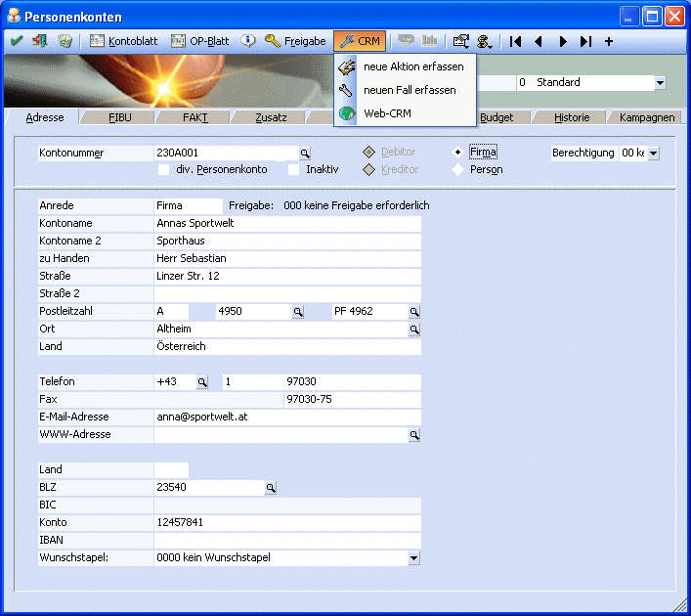Image resolution: width=691 pixels, height=616 pixels.
Task: Go to the previous record
Action: (x=539, y=41)
